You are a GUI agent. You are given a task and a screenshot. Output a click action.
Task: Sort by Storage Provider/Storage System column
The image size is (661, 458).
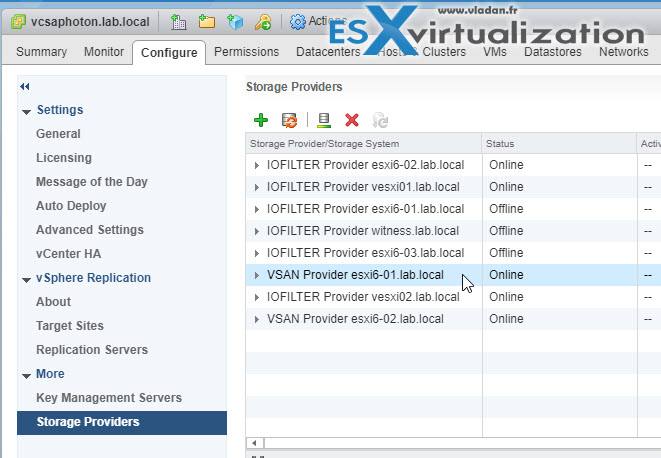point(363,144)
